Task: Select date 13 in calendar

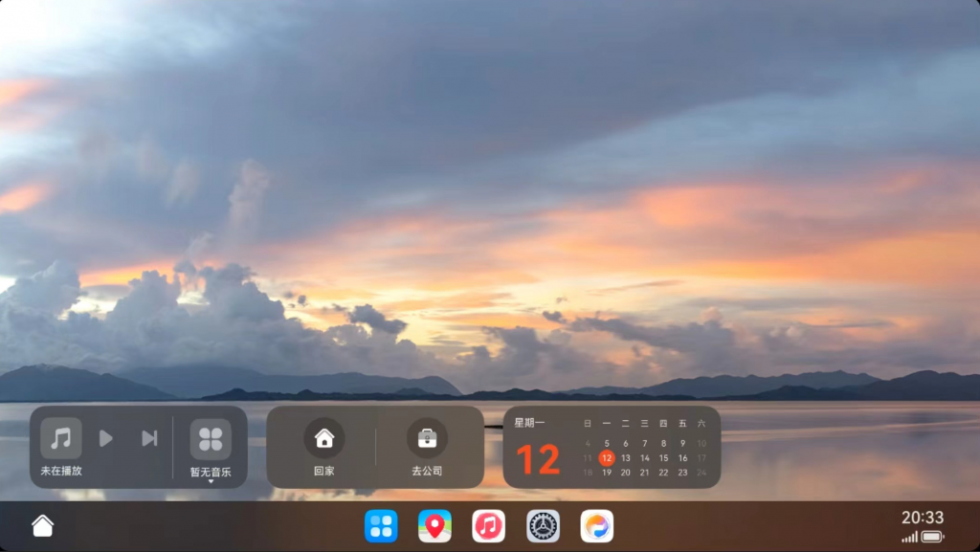Action: [x=625, y=457]
